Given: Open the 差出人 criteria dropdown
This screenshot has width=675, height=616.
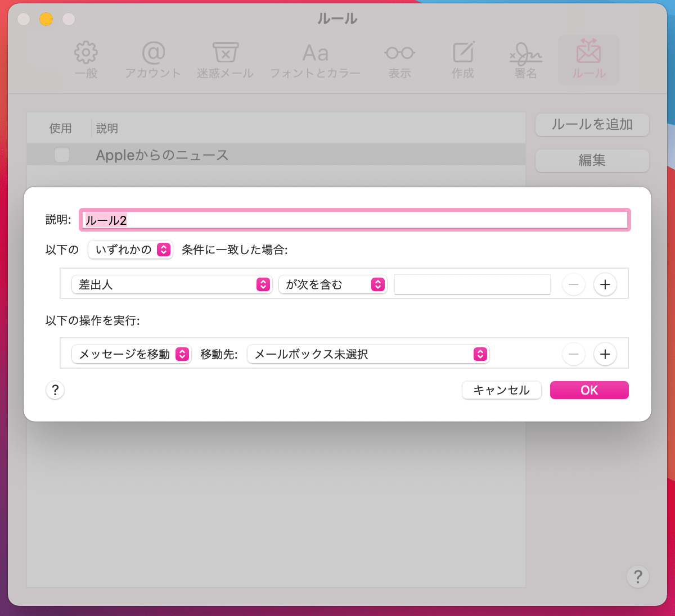Looking at the screenshot, I should point(172,284).
